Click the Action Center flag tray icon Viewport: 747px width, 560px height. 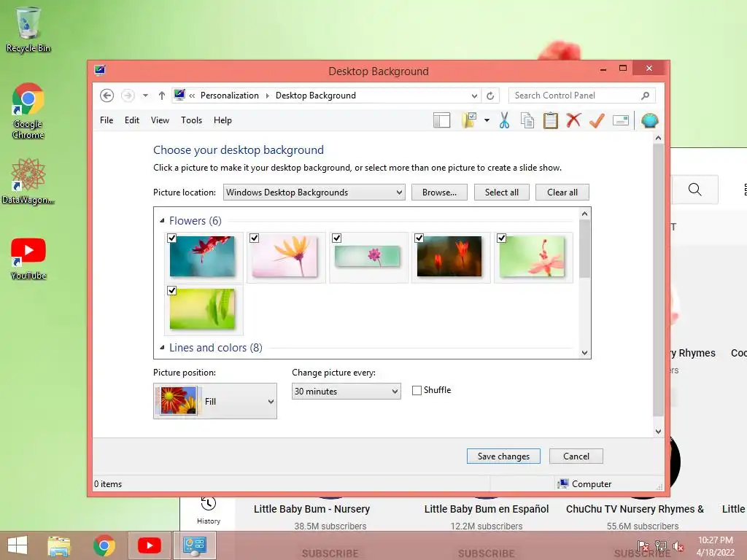pos(643,546)
